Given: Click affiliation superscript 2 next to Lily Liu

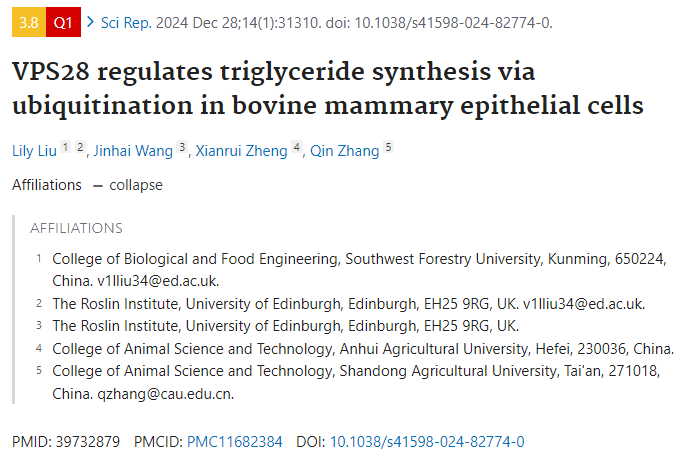Looking at the screenshot, I should point(80,147).
